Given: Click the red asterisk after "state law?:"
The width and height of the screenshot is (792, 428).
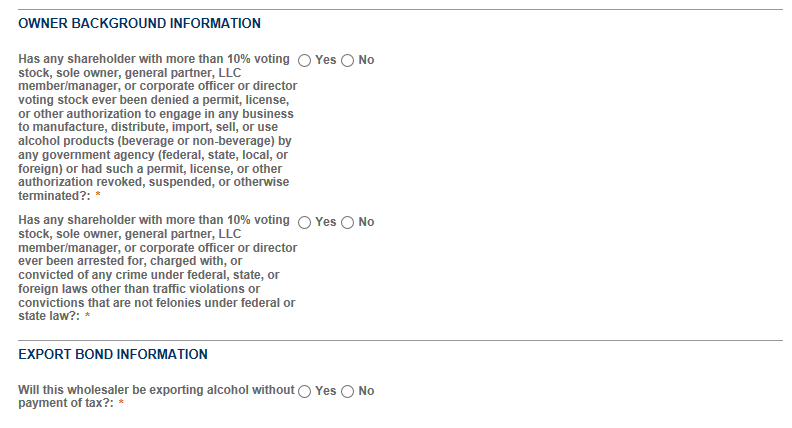Looking at the screenshot, I should click(88, 317).
